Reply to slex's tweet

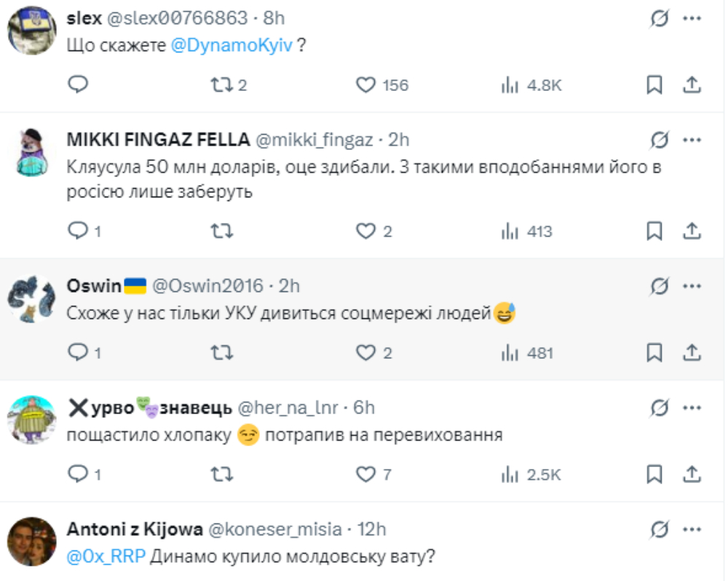point(78,85)
